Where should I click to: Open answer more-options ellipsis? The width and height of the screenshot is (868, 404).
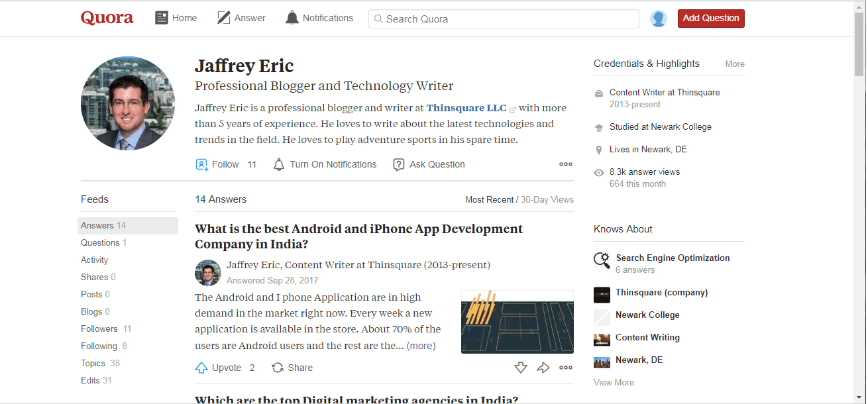point(566,368)
